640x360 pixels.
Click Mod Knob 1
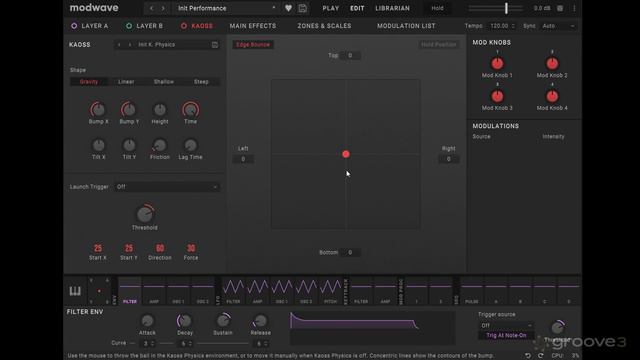click(497, 63)
